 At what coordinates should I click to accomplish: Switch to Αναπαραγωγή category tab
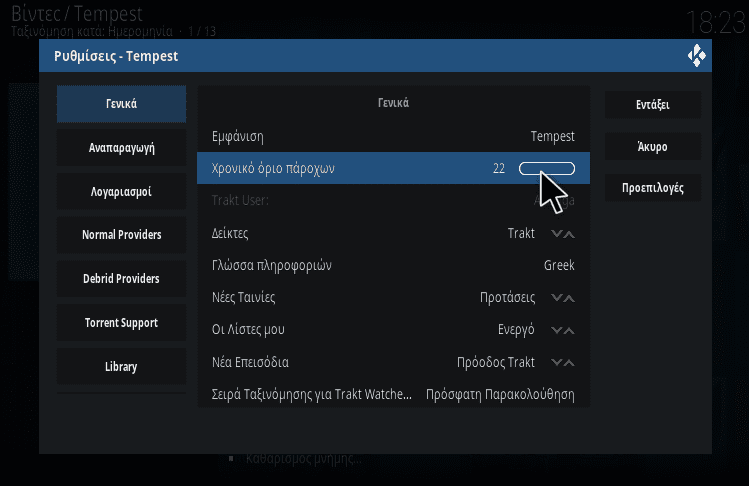click(121, 148)
